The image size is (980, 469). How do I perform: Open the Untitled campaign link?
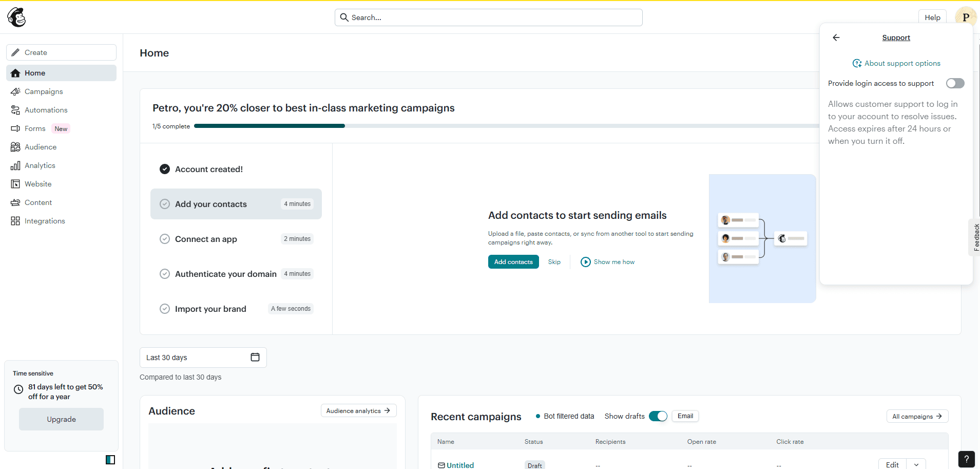tap(460, 465)
